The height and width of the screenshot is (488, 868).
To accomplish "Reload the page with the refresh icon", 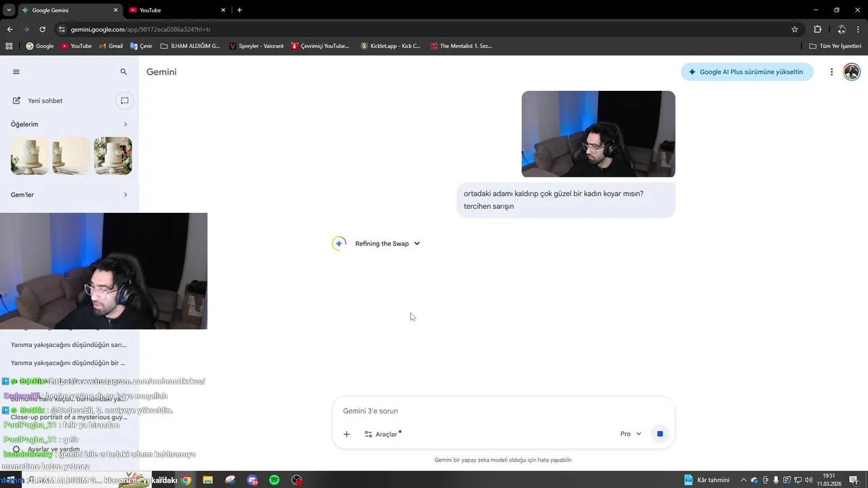I will [42, 29].
